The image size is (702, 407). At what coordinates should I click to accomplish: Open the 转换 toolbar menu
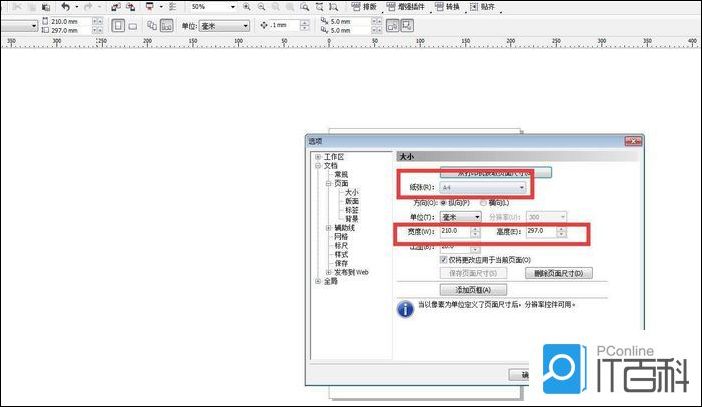[447, 7]
